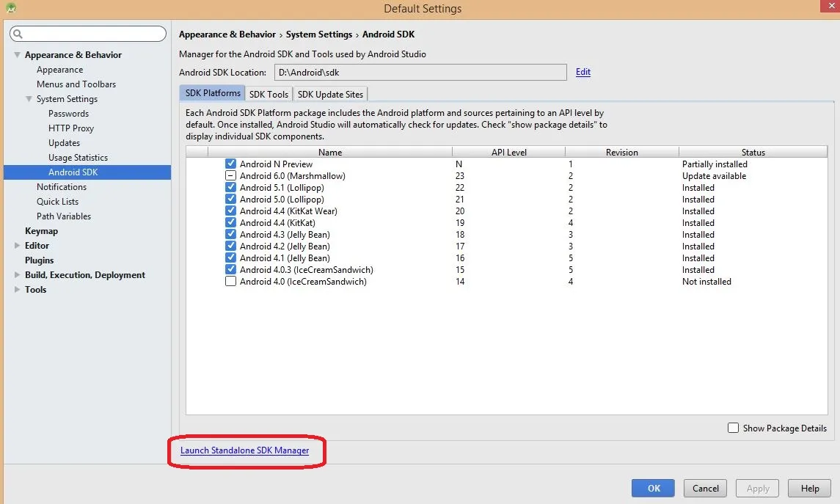This screenshot has height=504, width=840.
Task: Open Notifications settings
Action: [62, 187]
